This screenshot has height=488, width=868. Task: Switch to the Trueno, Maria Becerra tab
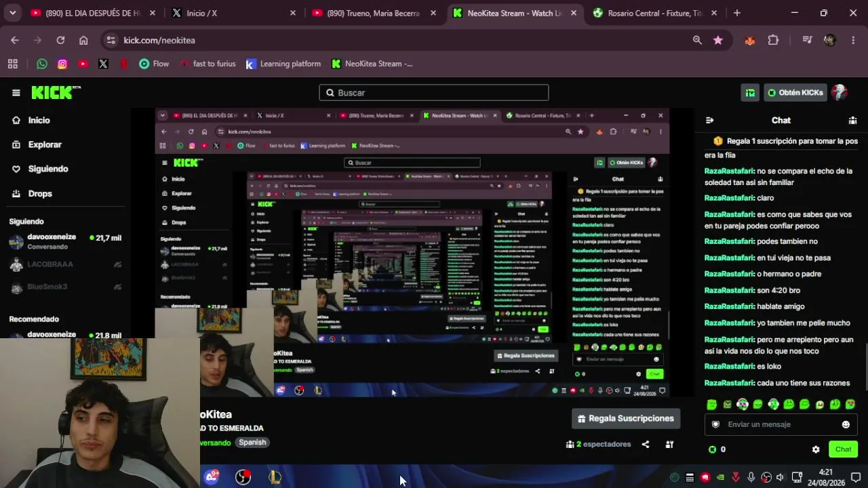point(374,13)
